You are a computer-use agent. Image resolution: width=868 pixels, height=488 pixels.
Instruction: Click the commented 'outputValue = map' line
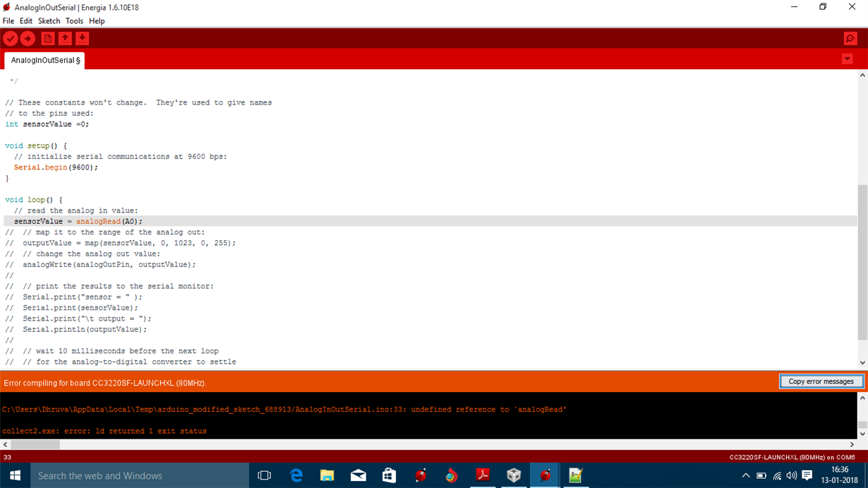click(x=121, y=243)
